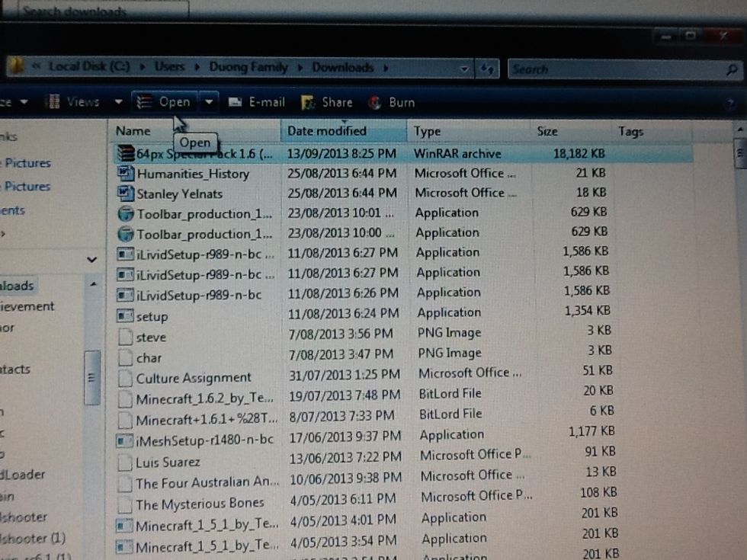Click the Open toolbar button
Screen dimensions: 747x560
[x=165, y=101]
